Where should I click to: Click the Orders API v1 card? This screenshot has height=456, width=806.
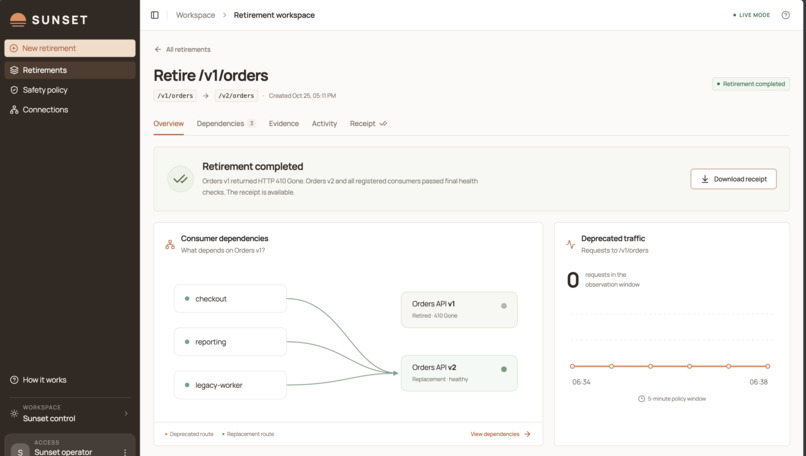click(459, 309)
